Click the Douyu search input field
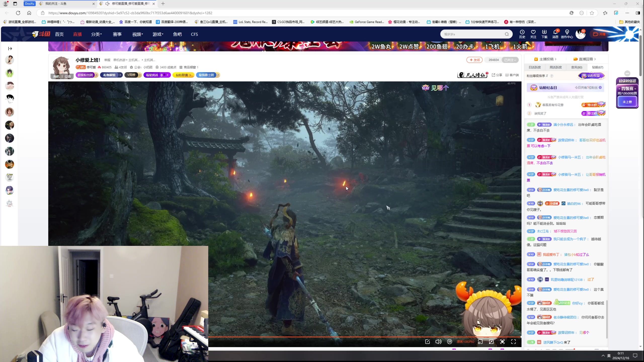Viewport: 644px width, 362px height. click(x=473, y=34)
